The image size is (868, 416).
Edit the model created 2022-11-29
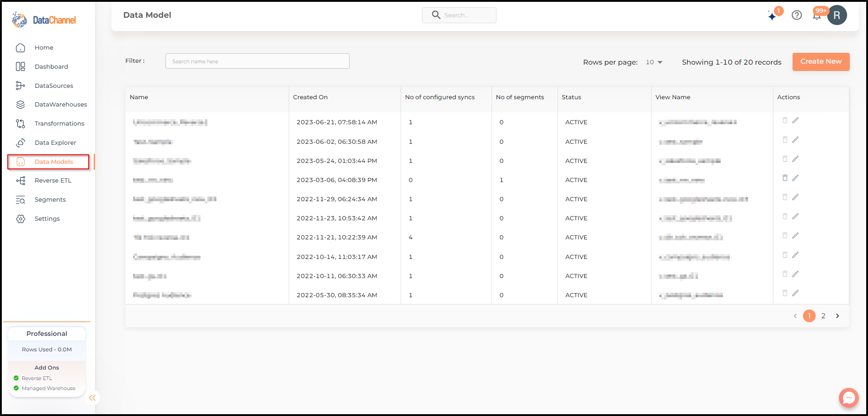[795, 197]
